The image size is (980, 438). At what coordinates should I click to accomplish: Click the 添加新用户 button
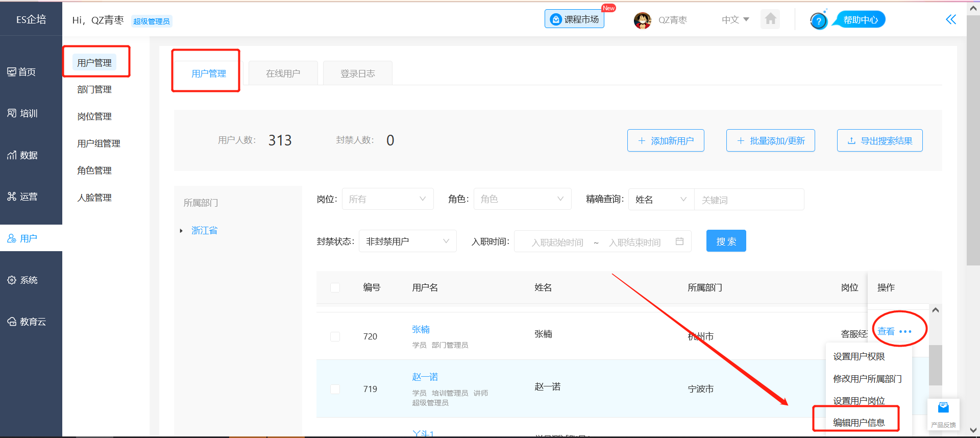click(666, 141)
